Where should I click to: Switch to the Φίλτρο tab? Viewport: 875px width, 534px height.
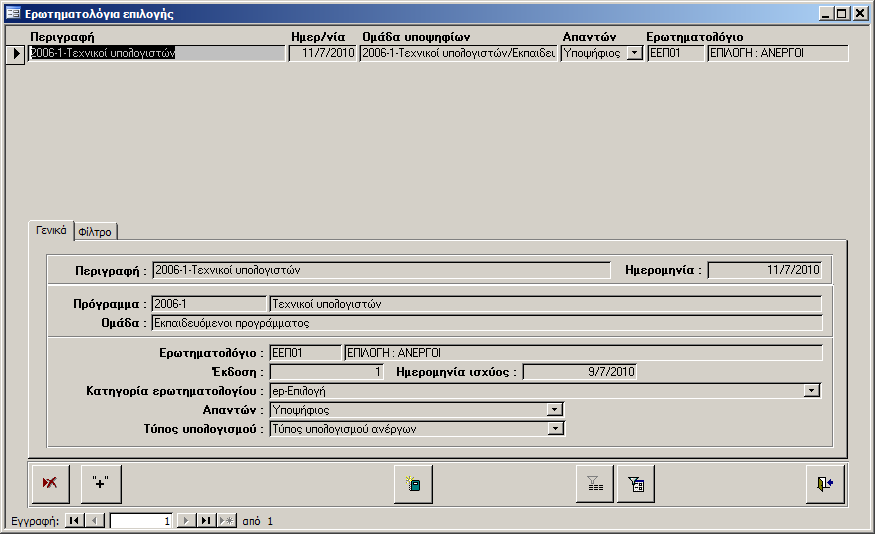click(x=95, y=232)
